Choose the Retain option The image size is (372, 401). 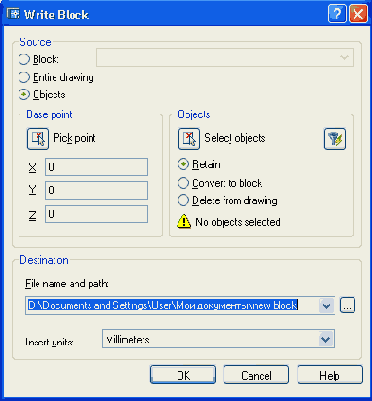coord(183,165)
